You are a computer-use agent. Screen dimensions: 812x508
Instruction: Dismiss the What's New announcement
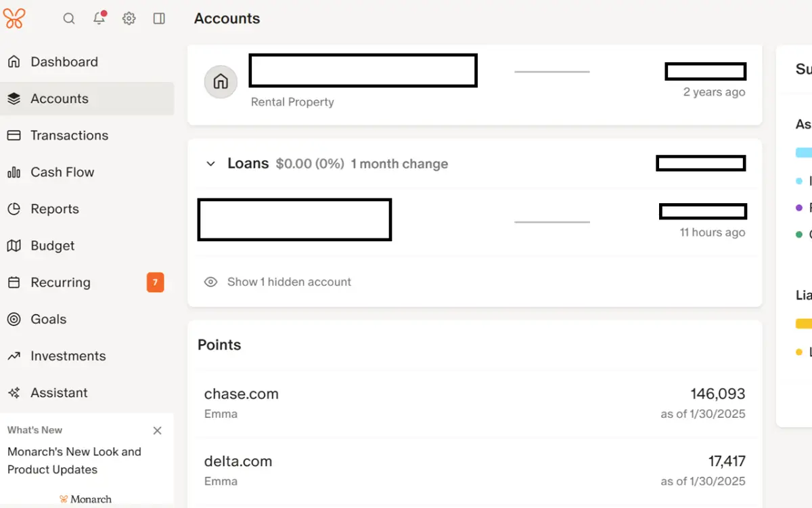point(157,430)
